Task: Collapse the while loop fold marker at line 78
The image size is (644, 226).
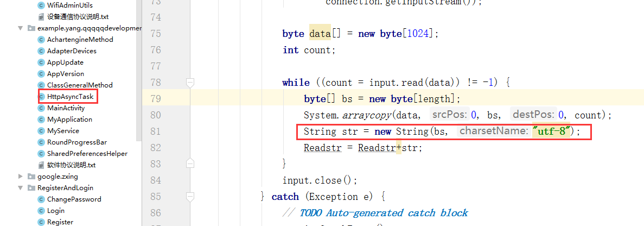Action: pyautogui.click(x=190, y=83)
